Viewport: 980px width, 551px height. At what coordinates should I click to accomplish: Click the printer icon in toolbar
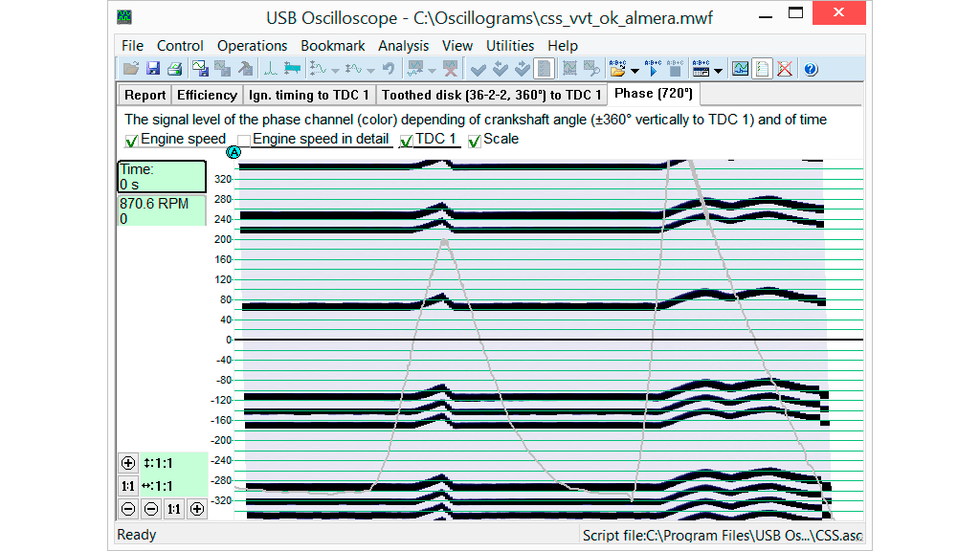pos(175,69)
